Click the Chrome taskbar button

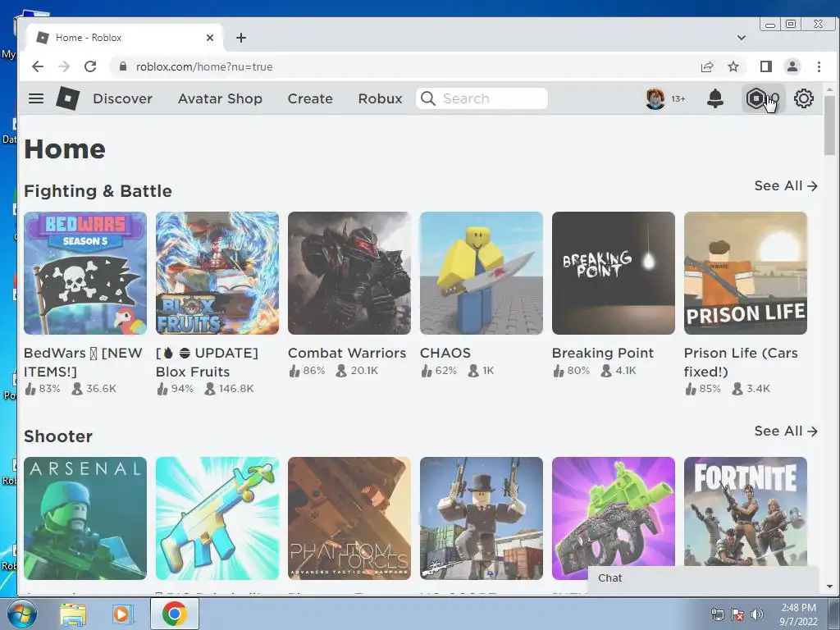pos(174,614)
